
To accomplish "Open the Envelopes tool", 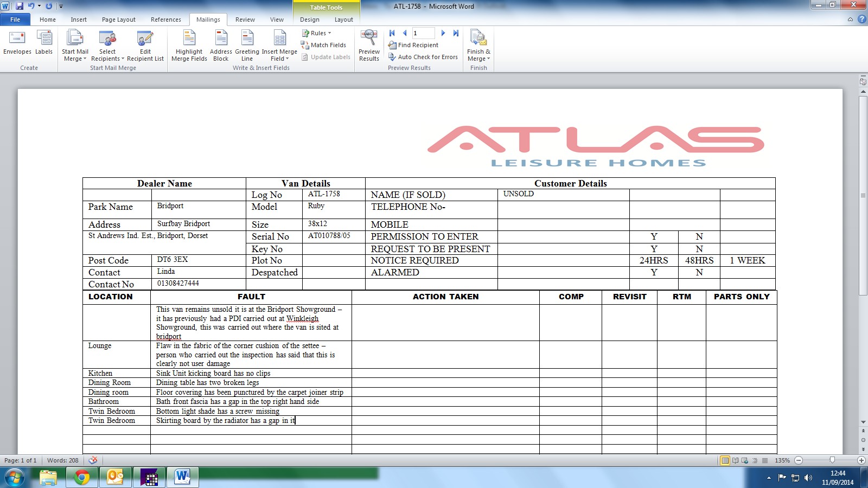I will click(x=17, y=42).
